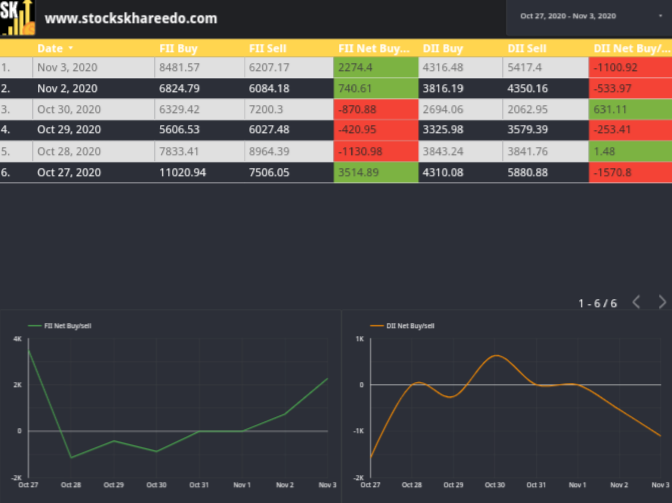Click the 5417.4 DII Sell value

tap(525, 67)
